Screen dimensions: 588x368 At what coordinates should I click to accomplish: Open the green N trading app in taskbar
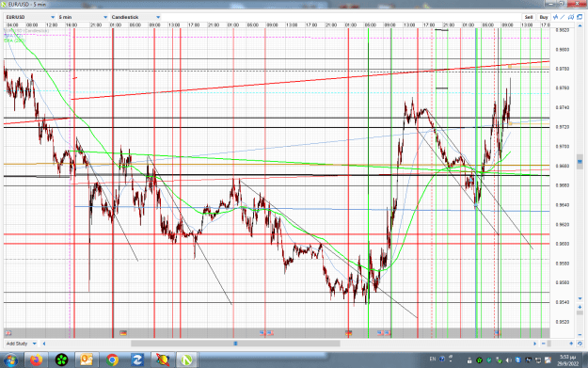(x=187, y=360)
